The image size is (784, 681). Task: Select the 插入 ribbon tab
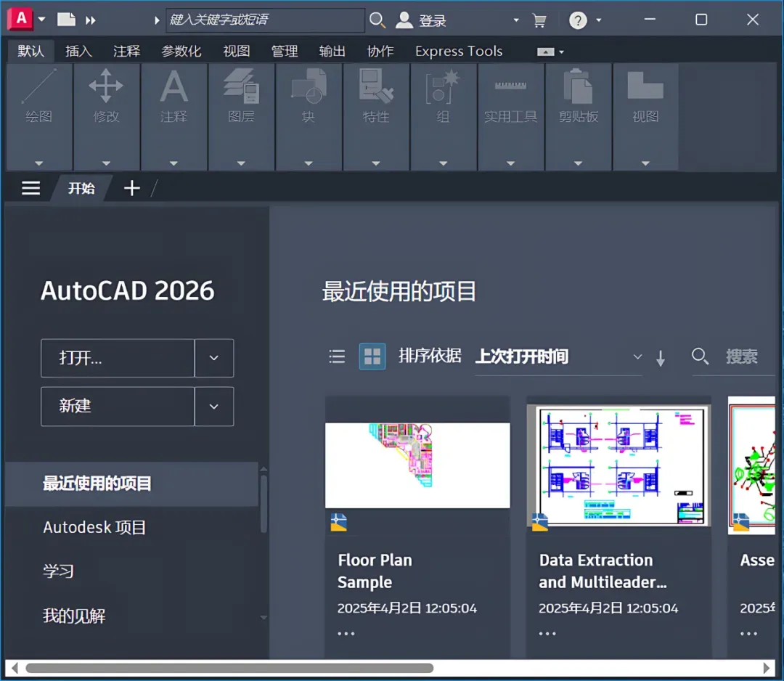click(78, 51)
